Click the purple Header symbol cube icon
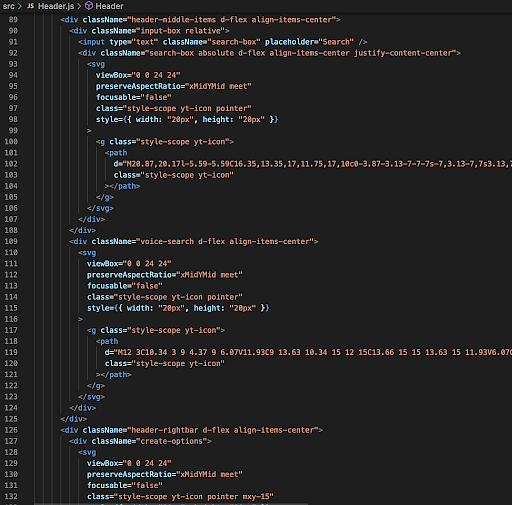Screen dimensions: 512x505 coord(89,6)
